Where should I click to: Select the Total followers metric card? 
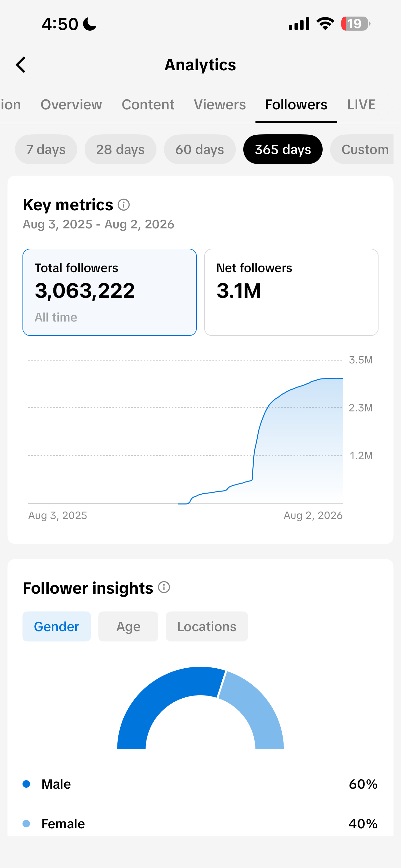109,292
